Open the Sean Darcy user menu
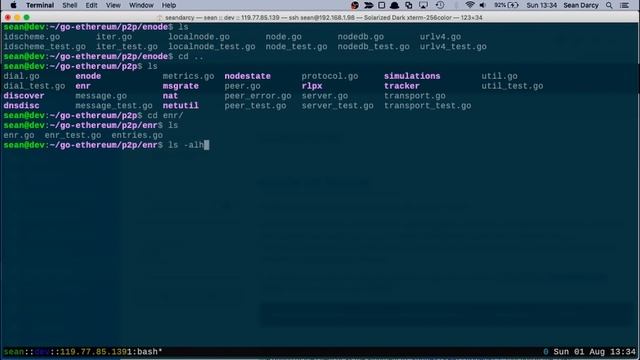The width and height of the screenshot is (640, 360). [581, 5]
